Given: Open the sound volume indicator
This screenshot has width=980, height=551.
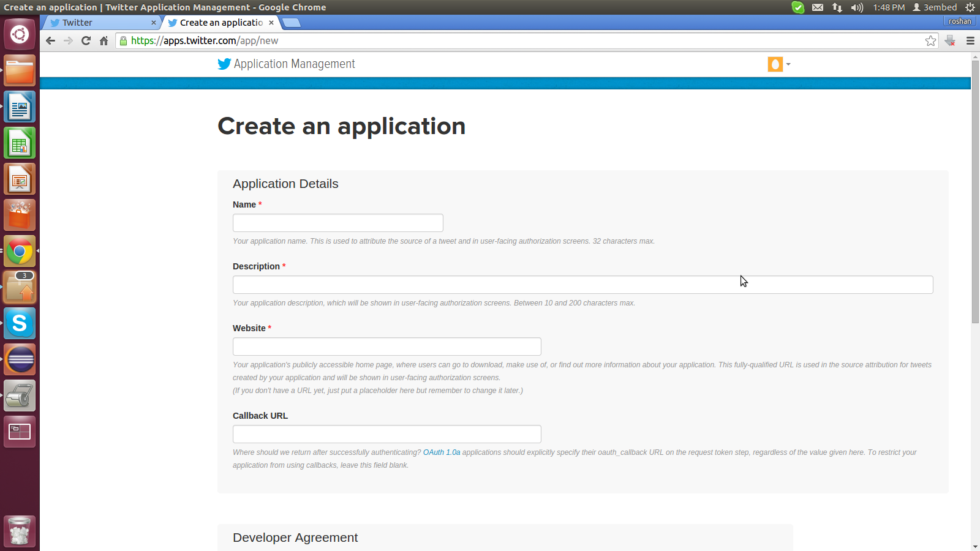Looking at the screenshot, I should click(857, 7).
